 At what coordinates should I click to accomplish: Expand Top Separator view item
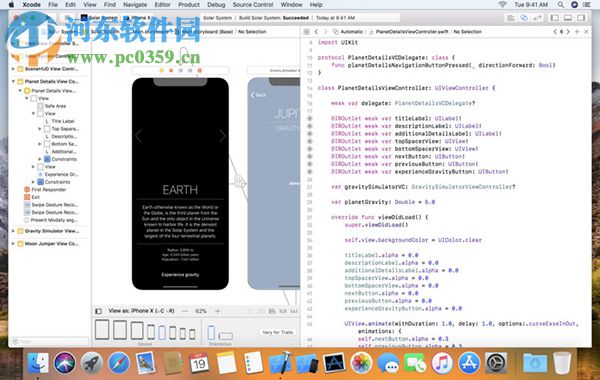tap(39, 129)
